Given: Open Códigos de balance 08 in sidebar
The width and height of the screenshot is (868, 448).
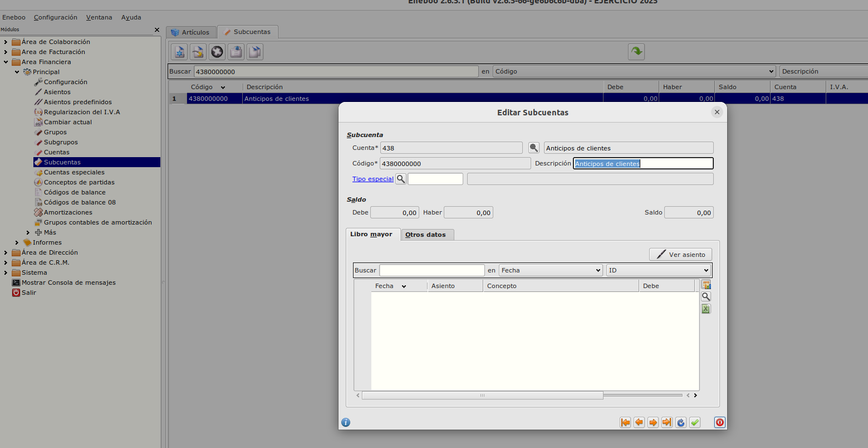Looking at the screenshot, I should [x=80, y=202].
